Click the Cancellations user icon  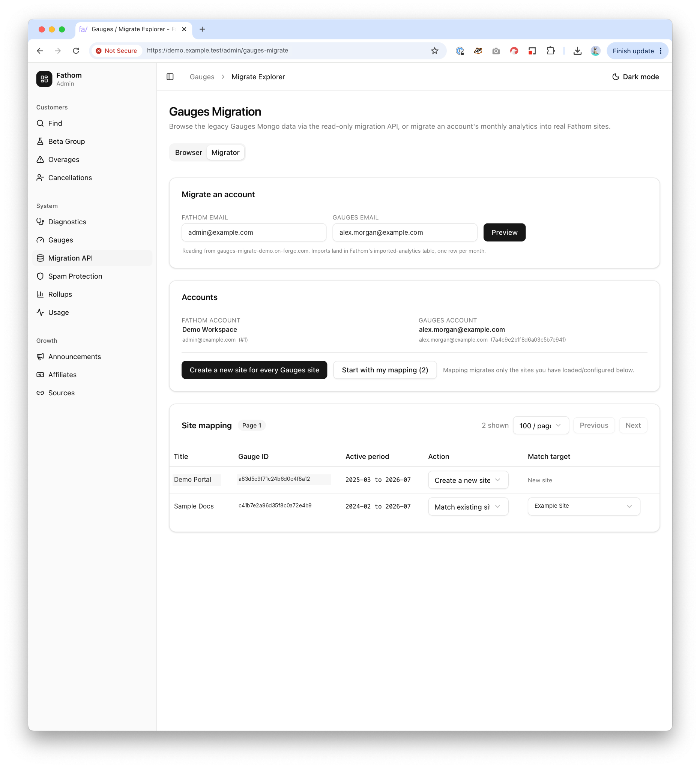(40, 177)
